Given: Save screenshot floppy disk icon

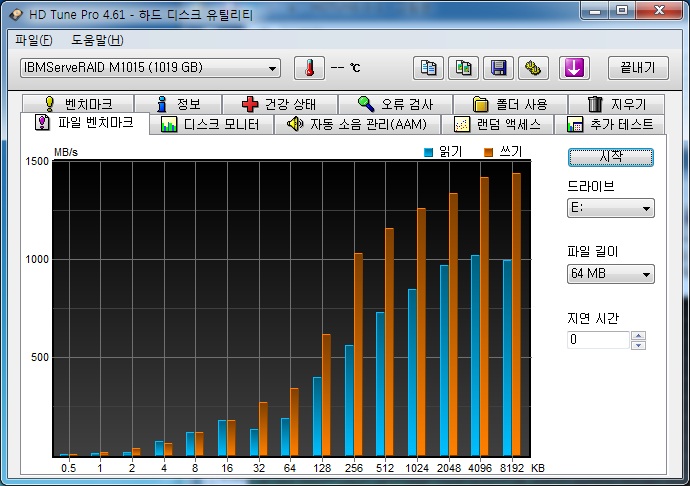Looking at the screenshot, I should pyautogui.click(x=498, y=68).
